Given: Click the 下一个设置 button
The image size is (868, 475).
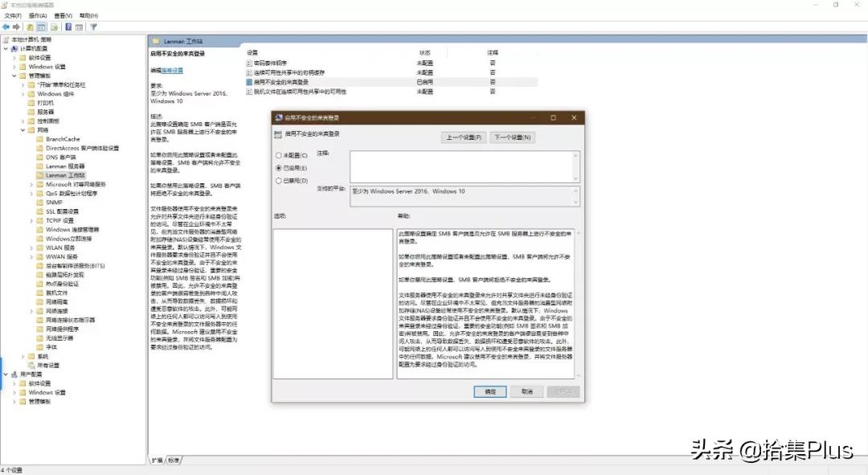Looking at the screenshot, I should (x=513, y=137).
